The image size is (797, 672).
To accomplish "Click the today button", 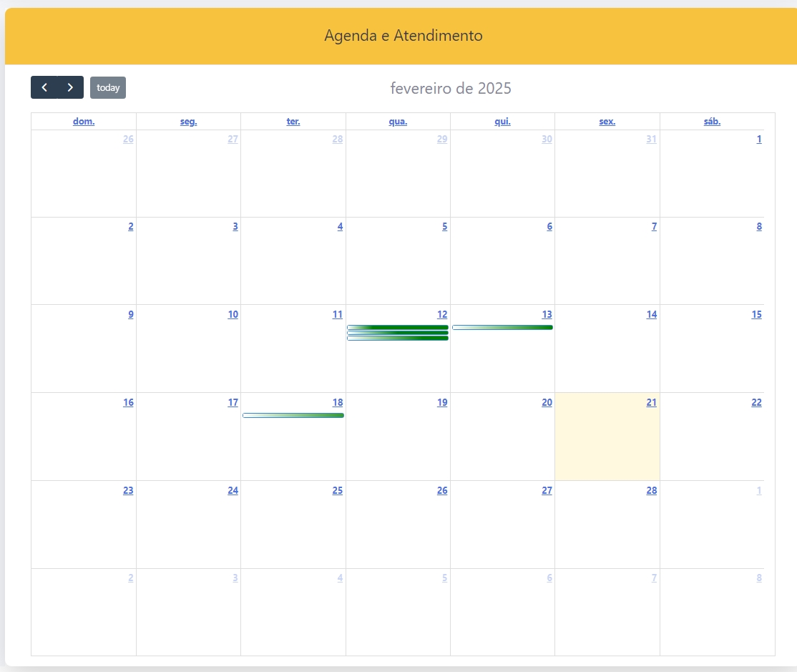I will click(x=108, y=87).
